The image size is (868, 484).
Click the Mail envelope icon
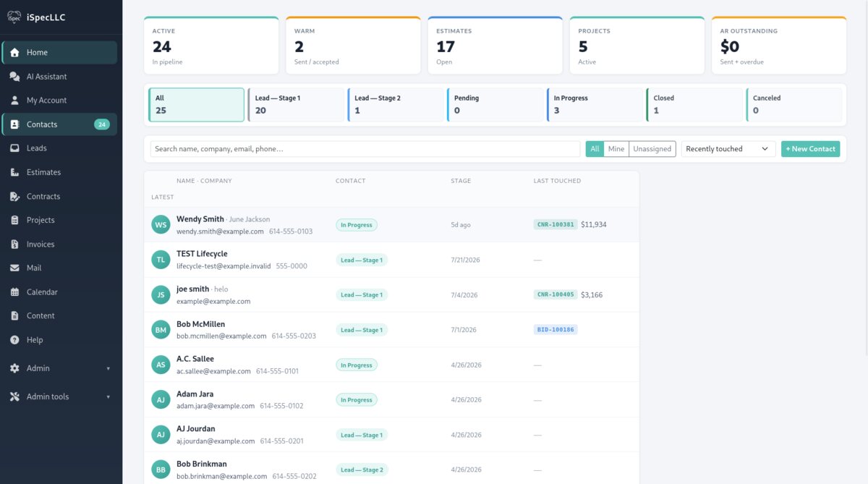(x=14, y=268)
